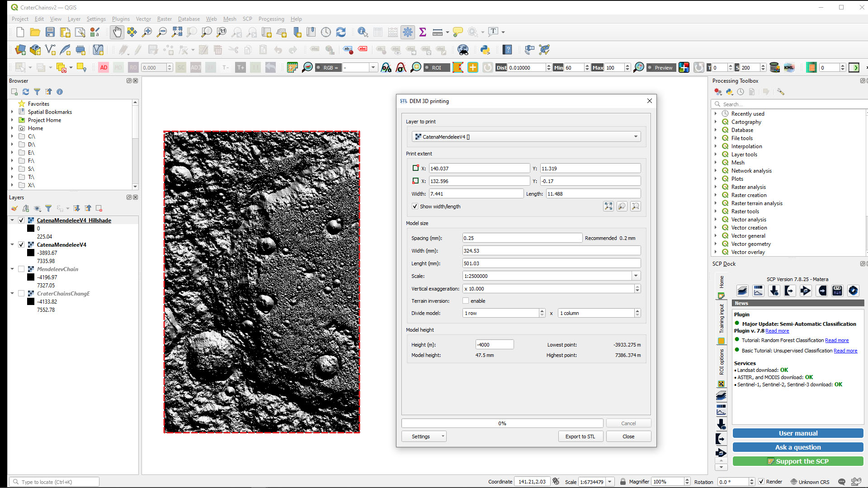The height and width of the screenshot is (488, 868).
Task: Toggle Render checkbox in status bar
Action: click(761, 482)
